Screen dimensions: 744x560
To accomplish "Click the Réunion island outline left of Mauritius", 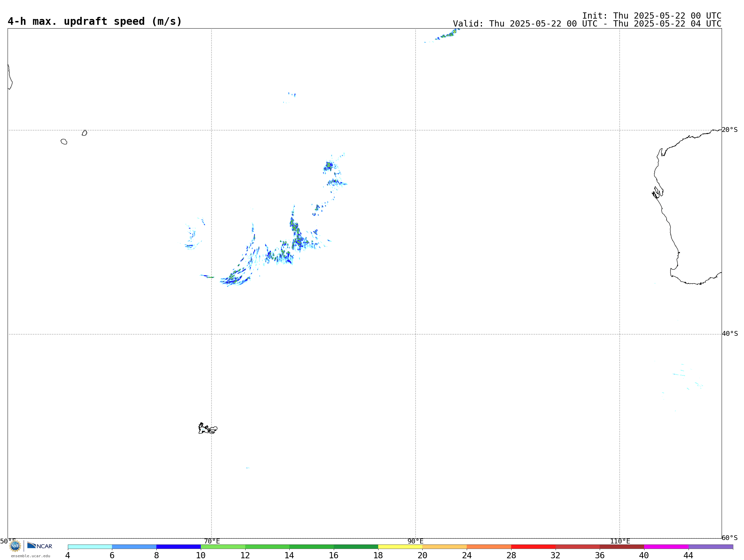I will 64,142.
